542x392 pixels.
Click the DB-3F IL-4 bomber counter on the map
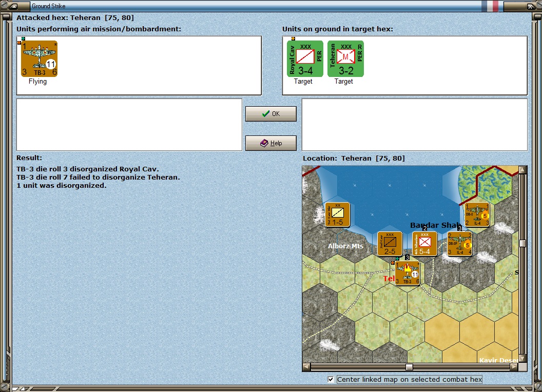coord(459,244)
